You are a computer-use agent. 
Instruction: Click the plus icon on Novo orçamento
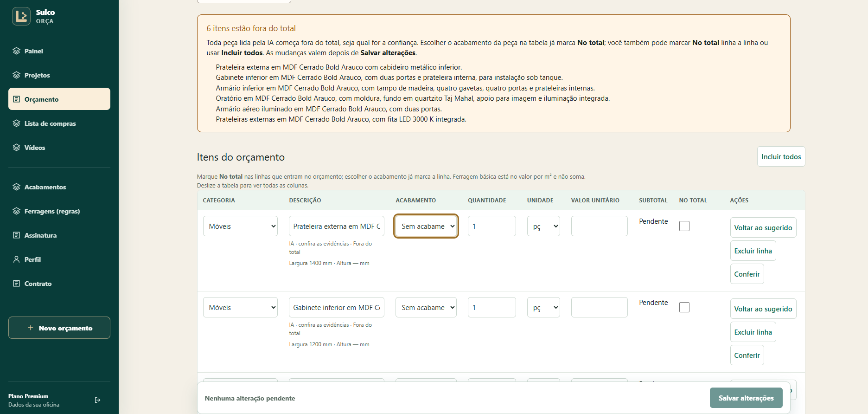31,328
